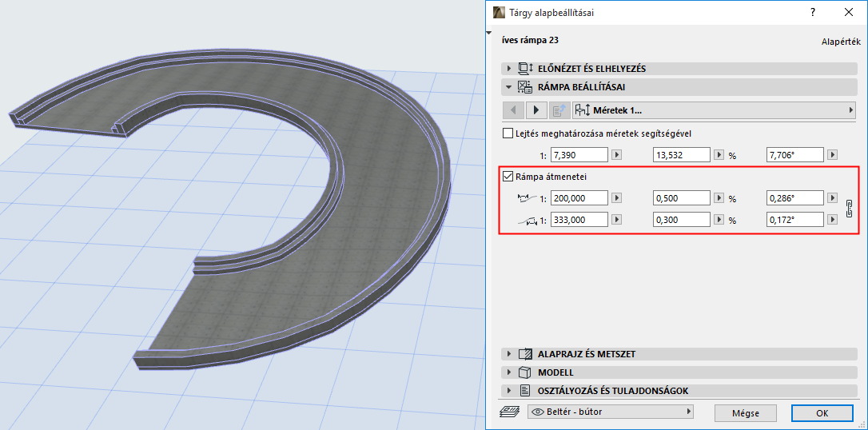This screenshot has height=430, width=868.
Task: Expand ALAPRAJZ ÉS METSZET panel
Action: coord(508,354)
